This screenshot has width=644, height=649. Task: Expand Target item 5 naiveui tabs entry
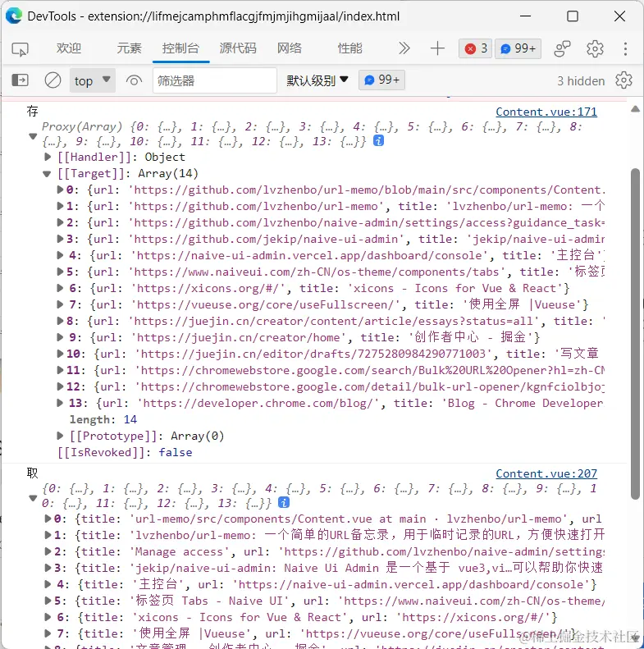point(61,272)
